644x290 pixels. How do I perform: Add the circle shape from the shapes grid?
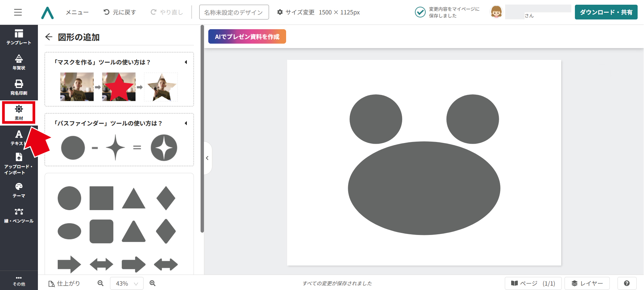[x=69, y=198]
